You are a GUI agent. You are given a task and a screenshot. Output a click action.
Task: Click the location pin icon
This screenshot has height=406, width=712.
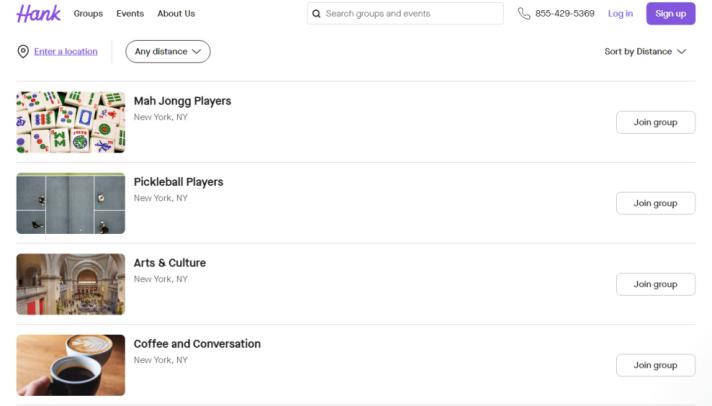click(23, 52)
